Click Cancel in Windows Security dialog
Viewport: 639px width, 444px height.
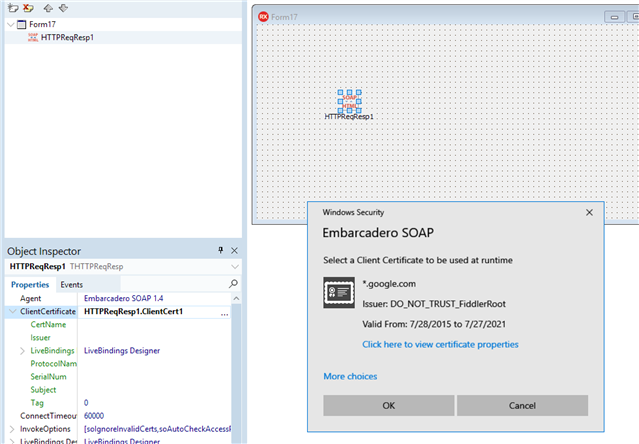pos(522,406)
